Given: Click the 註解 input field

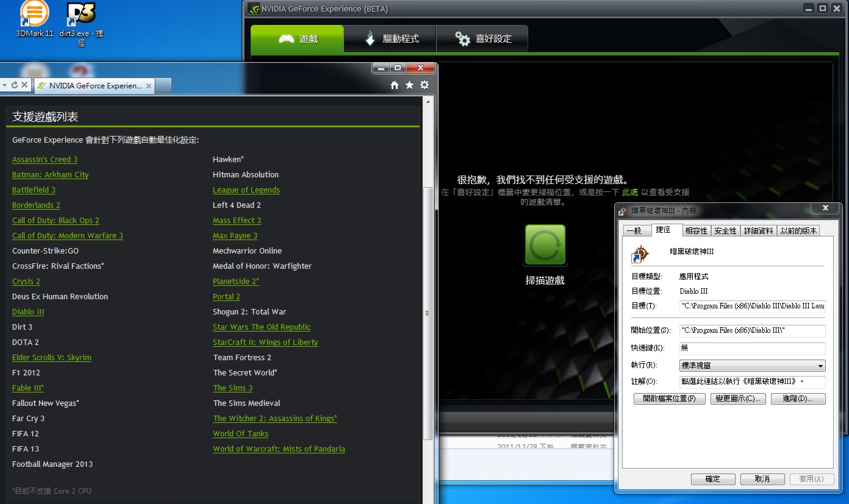Looking at the screenshot, I should point(752,382).
